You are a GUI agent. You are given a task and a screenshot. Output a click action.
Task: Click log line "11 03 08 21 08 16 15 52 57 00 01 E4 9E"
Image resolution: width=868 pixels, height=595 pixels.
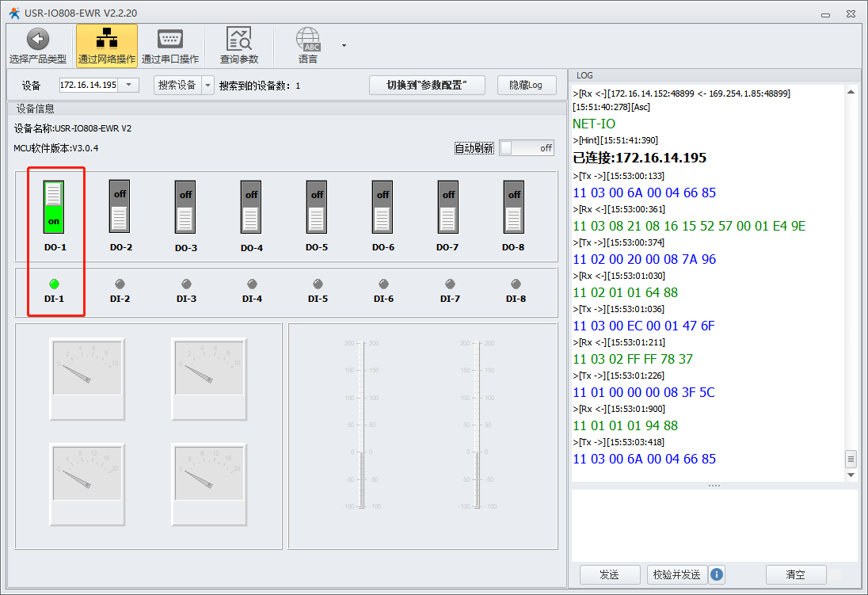tap(689, 226)
